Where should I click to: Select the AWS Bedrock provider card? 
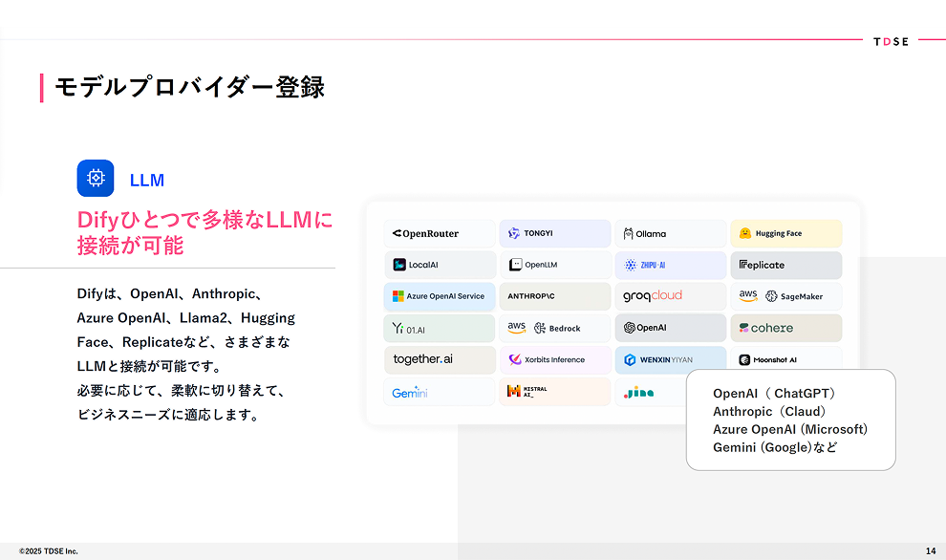tap(554, 328)
